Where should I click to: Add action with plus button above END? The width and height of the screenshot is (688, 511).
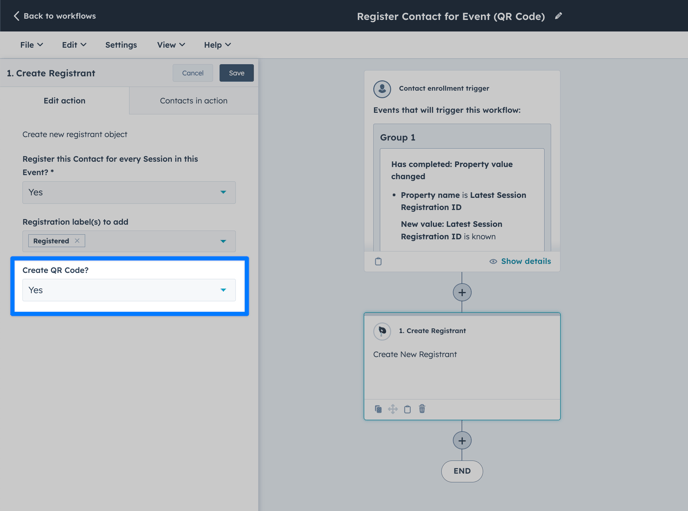pos(462,440)
